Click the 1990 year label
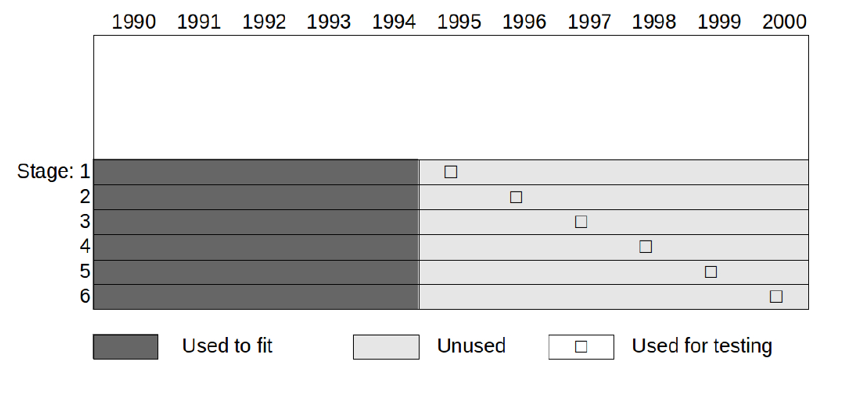Image resolution: width=841 pixels, height=402 pixels. [x=134, y=22]
